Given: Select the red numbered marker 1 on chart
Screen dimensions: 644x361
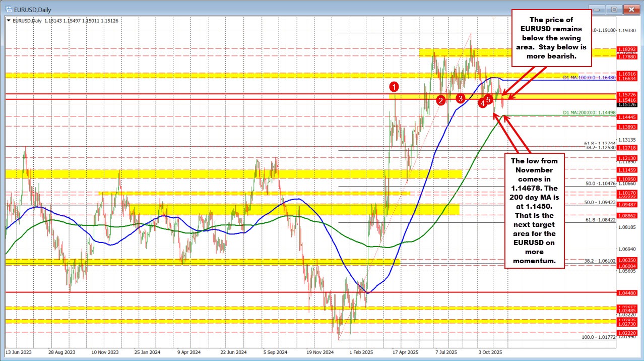Looking at the screenshot, I should (394, 87).
